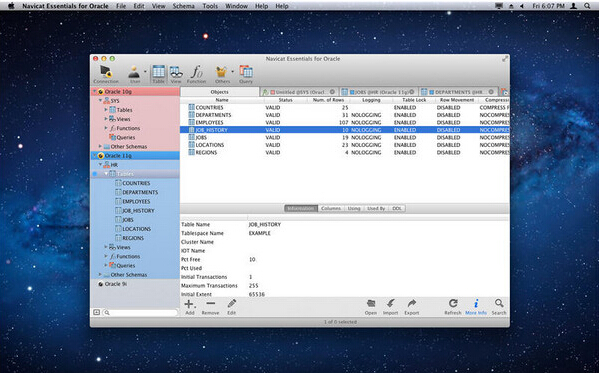Expand Other Schemas under Oracle 11g
This screenshot has height=373, width=600.
[x=100, y=275]
